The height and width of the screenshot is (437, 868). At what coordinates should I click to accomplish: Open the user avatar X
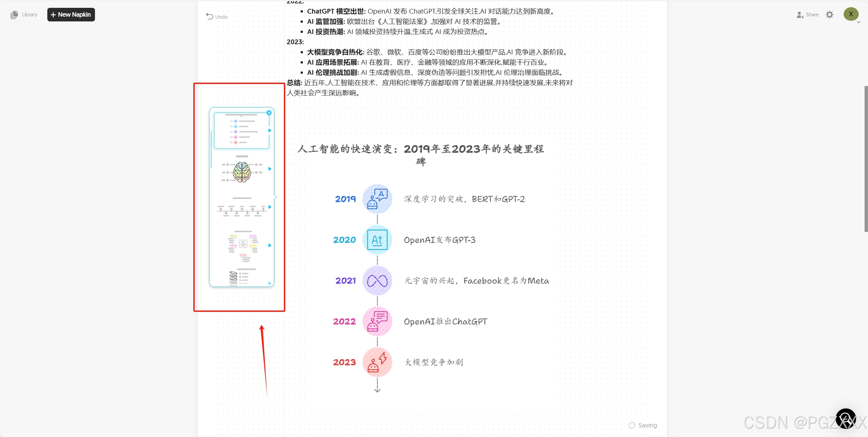pyautogui.click(x=851, y=14)
